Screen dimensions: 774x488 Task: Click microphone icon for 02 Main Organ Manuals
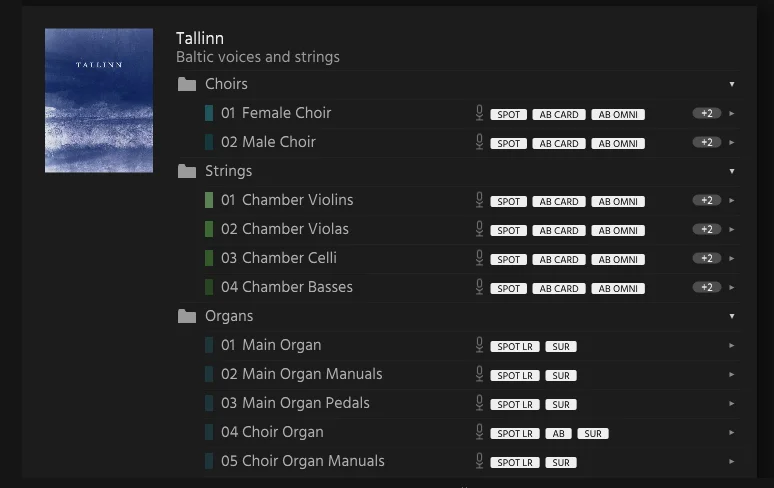click(479, 374)
